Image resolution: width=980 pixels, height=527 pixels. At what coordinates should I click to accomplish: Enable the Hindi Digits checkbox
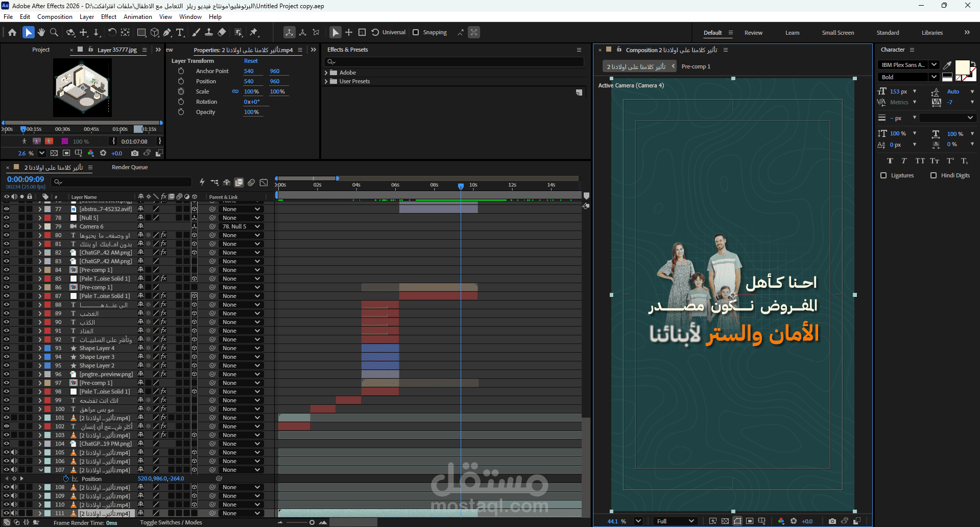pos(934,175)
